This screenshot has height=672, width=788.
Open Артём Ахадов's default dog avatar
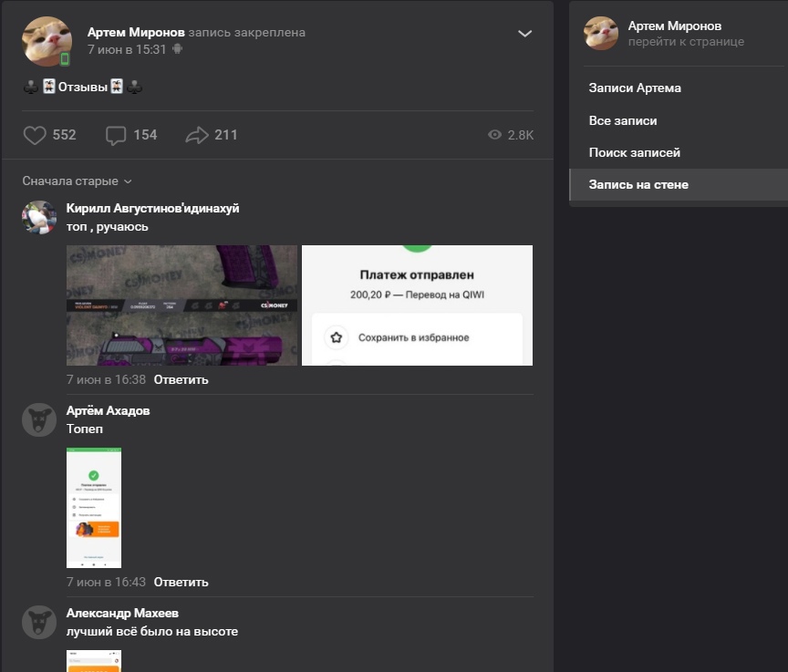click(x=39, y=420)
